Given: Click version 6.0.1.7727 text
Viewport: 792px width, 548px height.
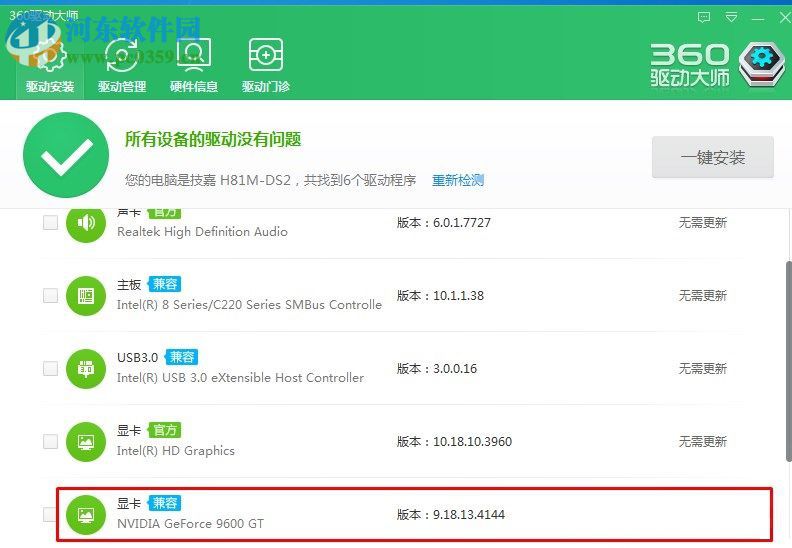Looking at the screenshot, I should pyautogui.click(x=462, y=223).
